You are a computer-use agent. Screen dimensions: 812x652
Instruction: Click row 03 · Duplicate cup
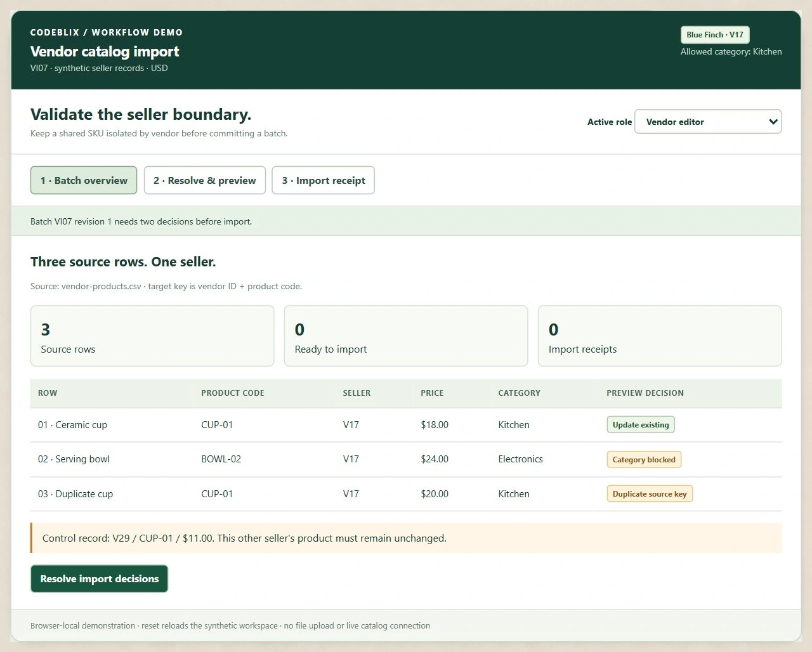[x=406, y=493]
